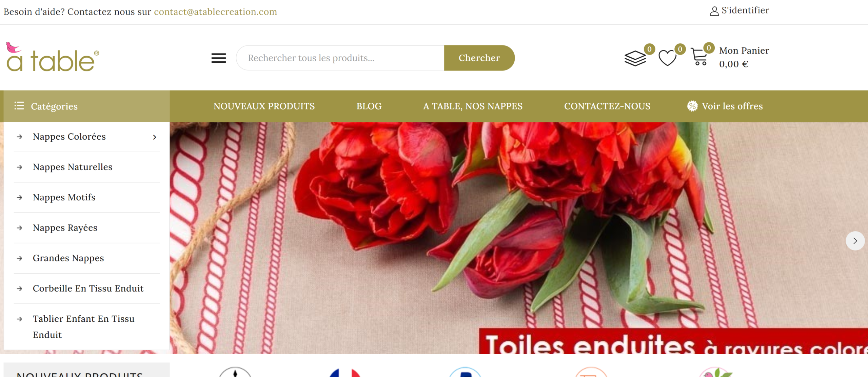The width and height of the screenshot is (868, 377).
Task: Open A TABLE, NOS NAPPES page
Action: pyautogui.click(x=473, y=106)
